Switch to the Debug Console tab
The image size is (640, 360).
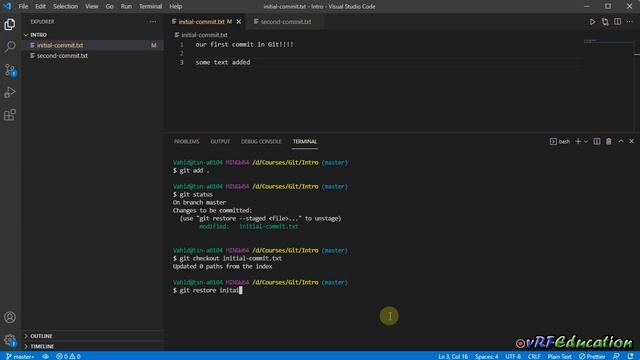pos(261,141)
